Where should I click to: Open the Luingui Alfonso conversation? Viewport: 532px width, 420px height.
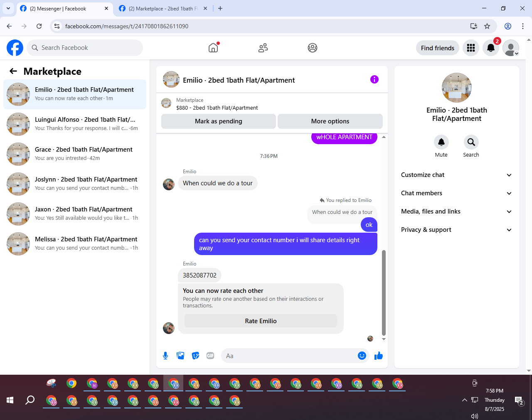pos(75,124)
